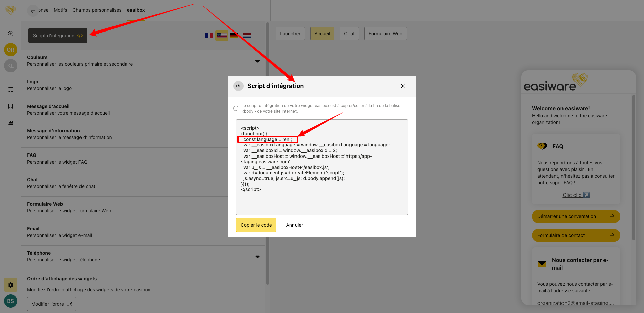Viewport: 644px width, 313px height.
Task: Open the Champs personnalisés tab
Action: point(97,10)
